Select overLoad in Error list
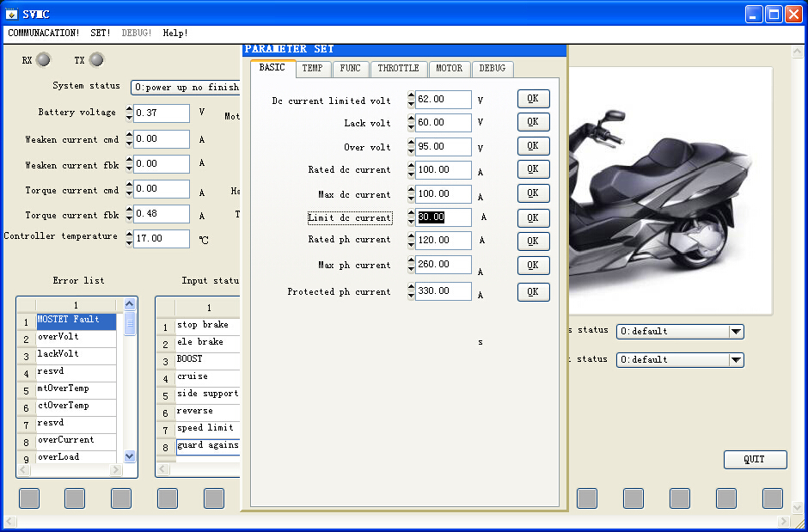The height and width of the screenshot is (532, 808). [x=77, y=457]
